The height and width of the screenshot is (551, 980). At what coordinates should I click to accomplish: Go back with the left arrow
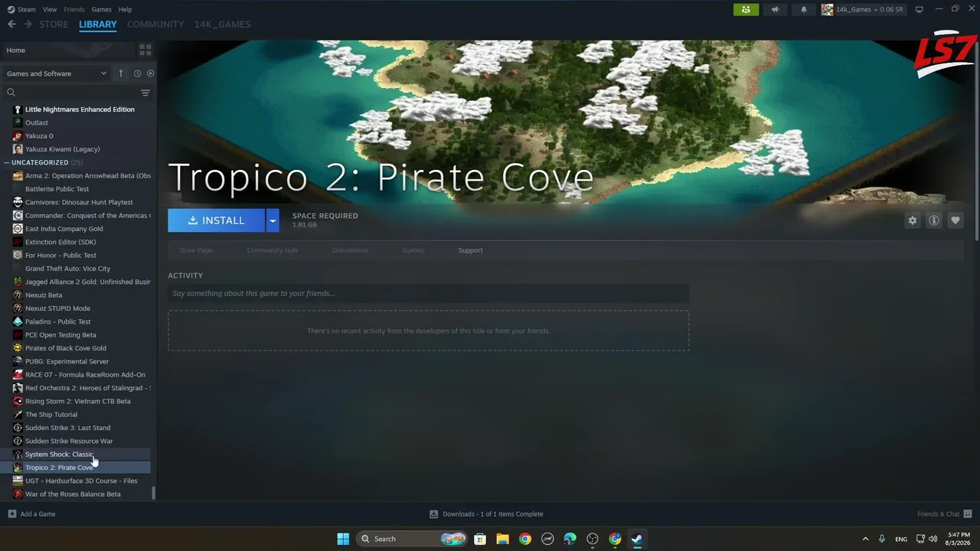point(11,24)
